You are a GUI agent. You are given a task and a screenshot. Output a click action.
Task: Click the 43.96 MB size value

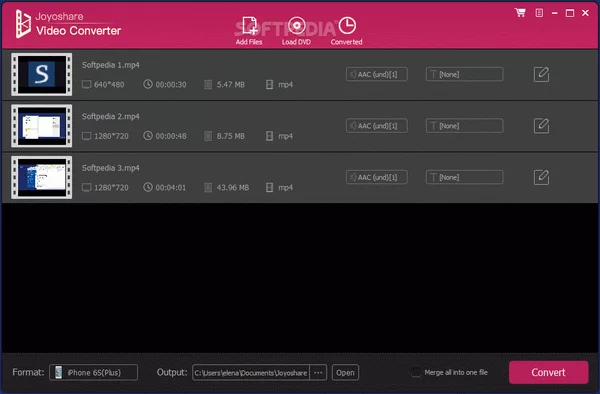[233, 187]
